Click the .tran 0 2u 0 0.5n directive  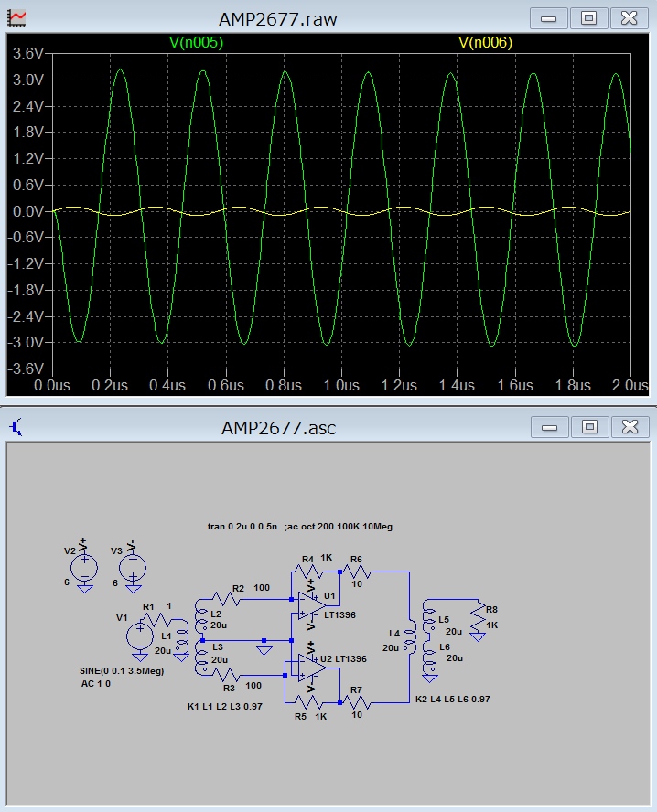tap(241, 526)
